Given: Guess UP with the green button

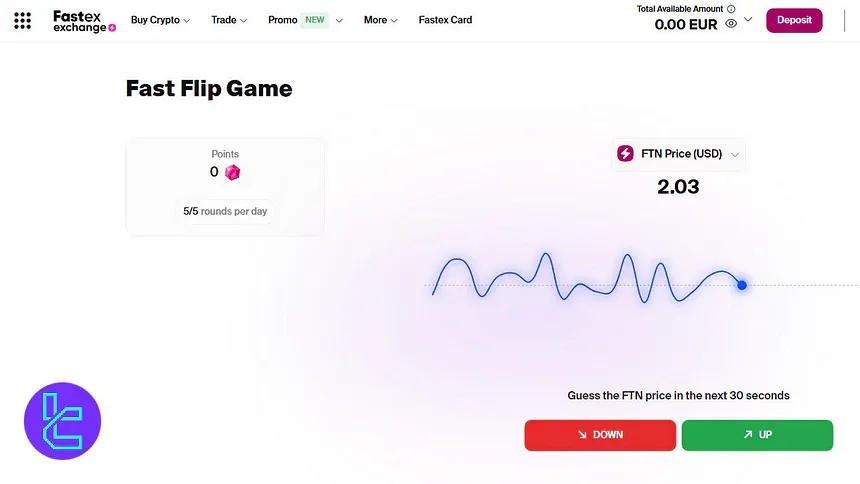Looking at the screenshot, I should click(757, 435).
